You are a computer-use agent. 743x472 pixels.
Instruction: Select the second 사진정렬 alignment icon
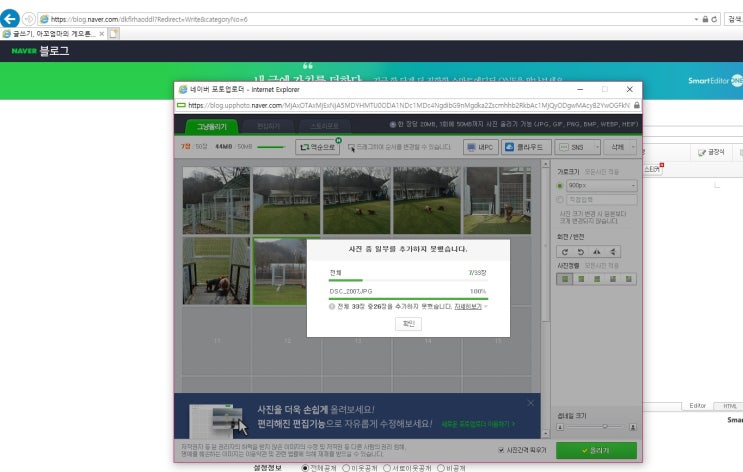(581, 279)
